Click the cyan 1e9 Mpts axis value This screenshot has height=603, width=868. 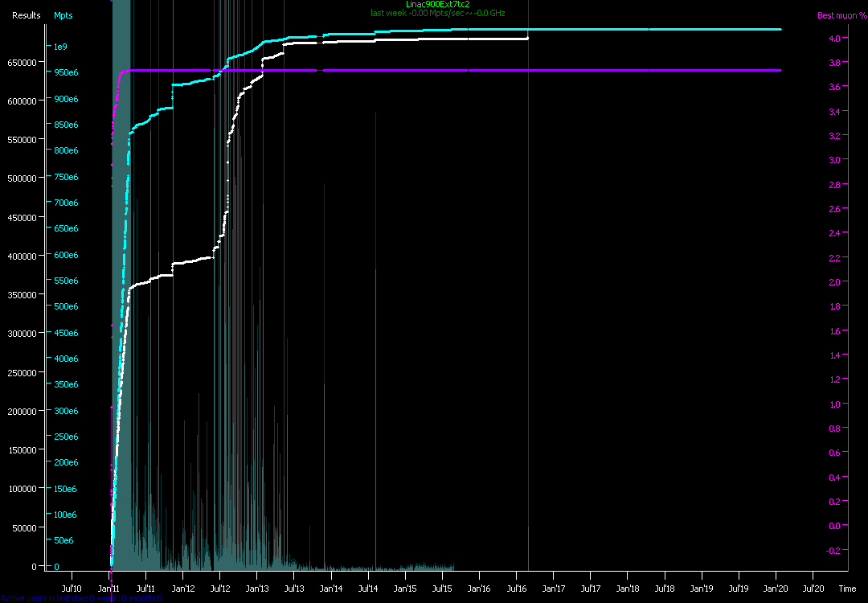pos(60,47)
